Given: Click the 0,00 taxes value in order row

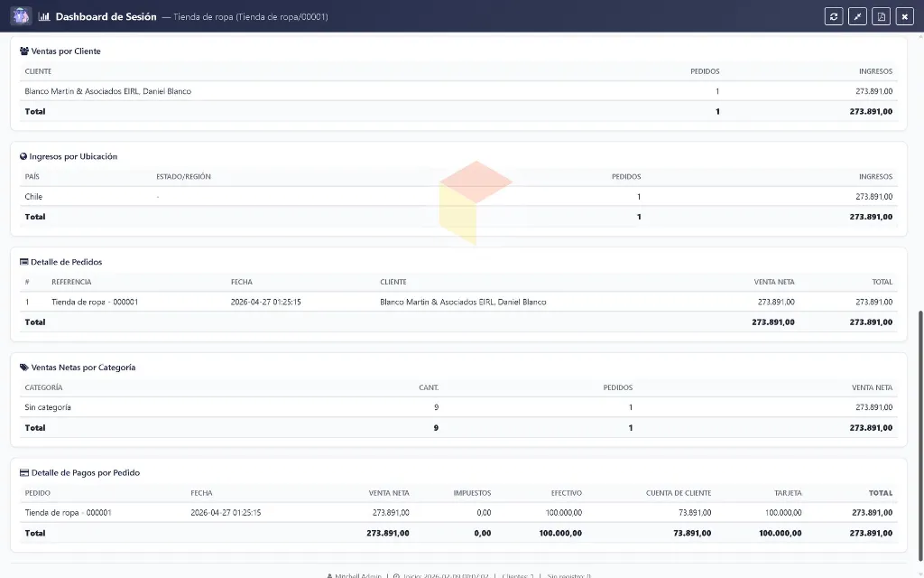Looking at the screenshot, I should (484, 513).
